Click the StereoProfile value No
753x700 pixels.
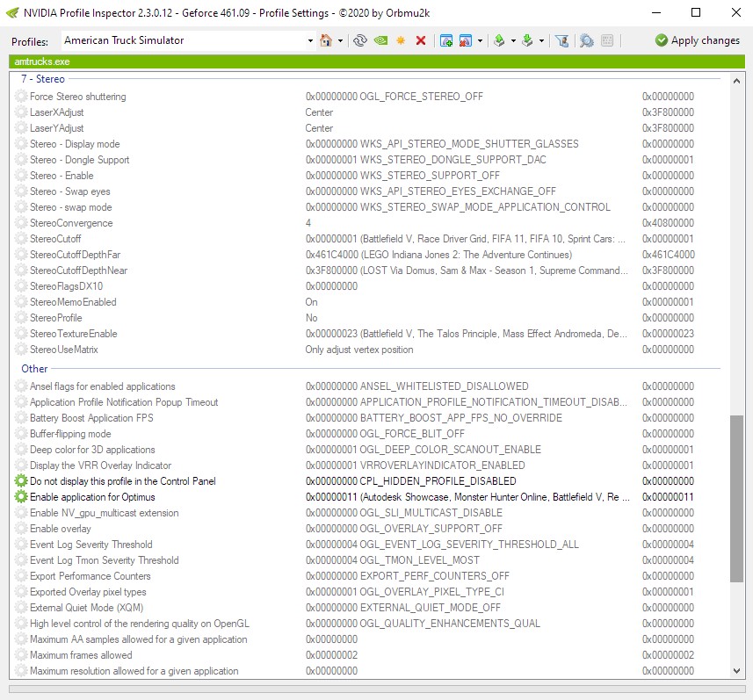(x=311, y=318)
